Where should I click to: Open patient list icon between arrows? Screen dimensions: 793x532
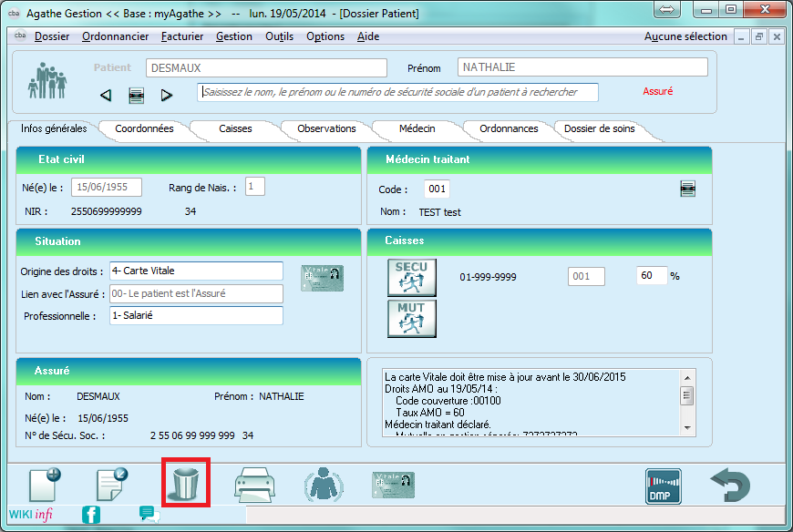[136, 95]
